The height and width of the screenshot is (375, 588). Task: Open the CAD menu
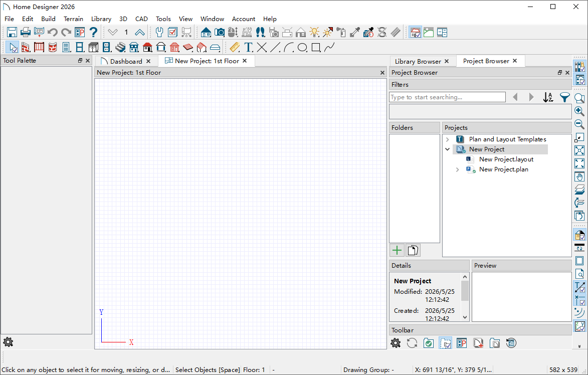point(141,19)
